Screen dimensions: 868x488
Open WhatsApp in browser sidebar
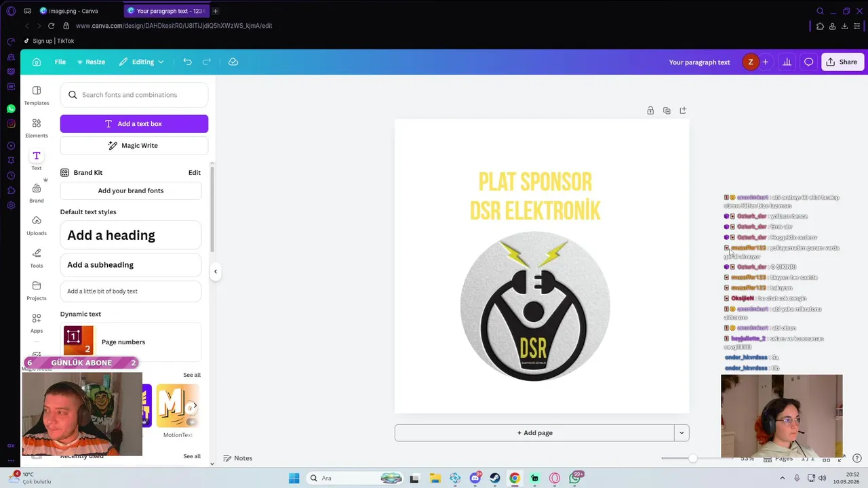pyautogui.click(x=11, y=108)
